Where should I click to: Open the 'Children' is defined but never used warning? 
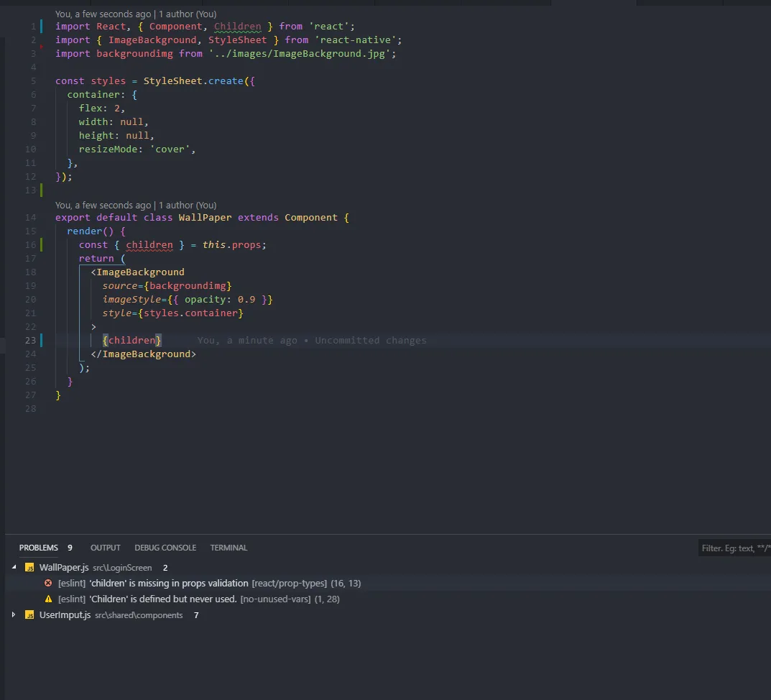[198, 599]
